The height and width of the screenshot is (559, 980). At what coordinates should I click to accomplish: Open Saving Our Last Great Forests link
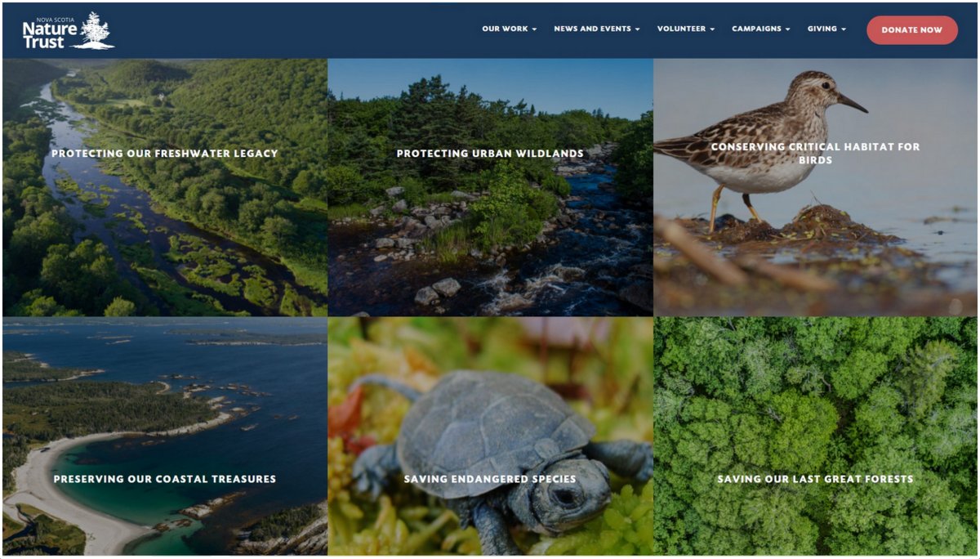(815, 480)
